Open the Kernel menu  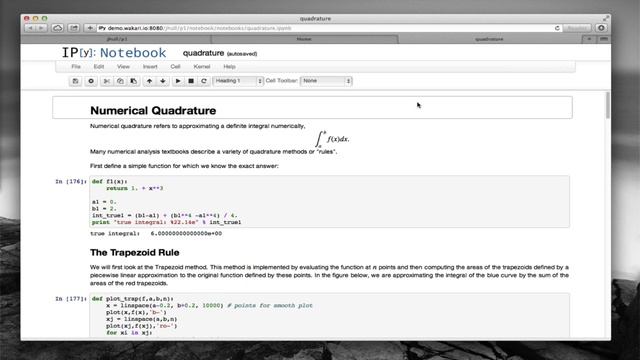(x=202, y=67)
